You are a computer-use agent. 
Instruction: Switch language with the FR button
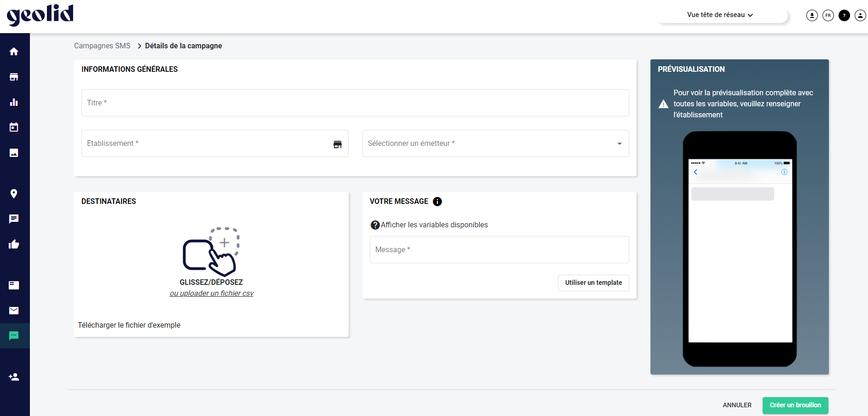point(828,15)
